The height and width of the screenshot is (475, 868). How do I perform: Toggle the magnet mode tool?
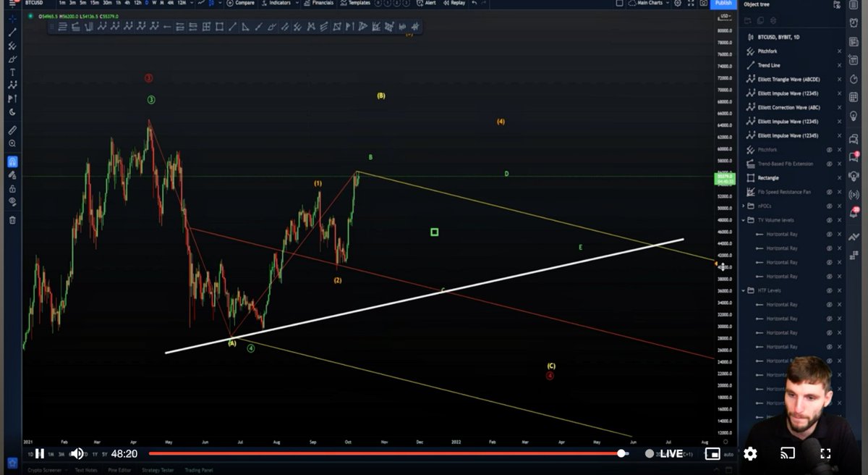pos(12,161)
